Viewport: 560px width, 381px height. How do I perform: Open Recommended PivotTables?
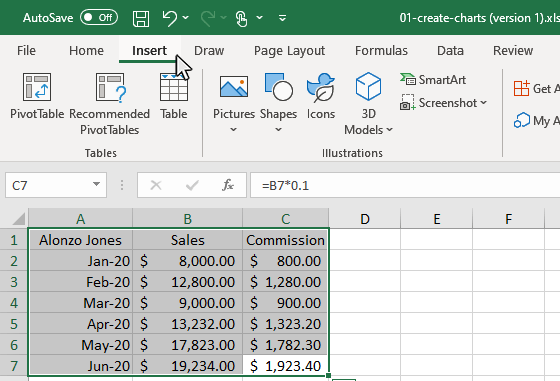tap(110, 104)
